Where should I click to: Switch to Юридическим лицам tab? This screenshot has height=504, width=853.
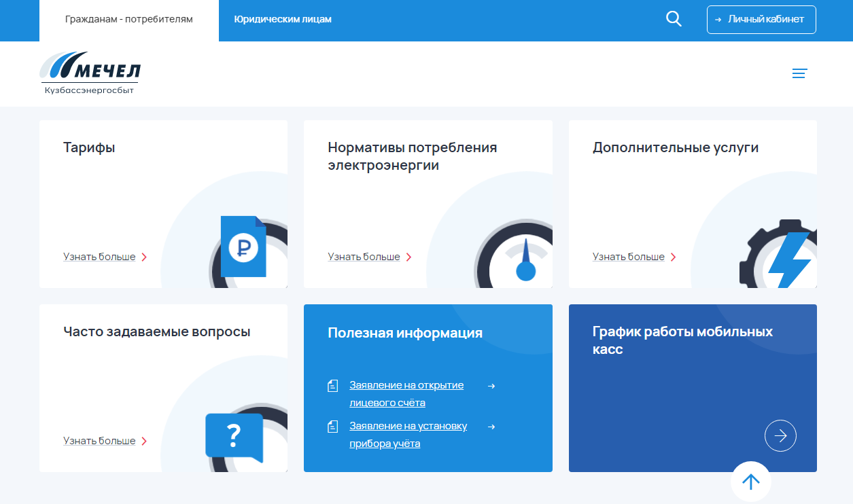(283, 20)
